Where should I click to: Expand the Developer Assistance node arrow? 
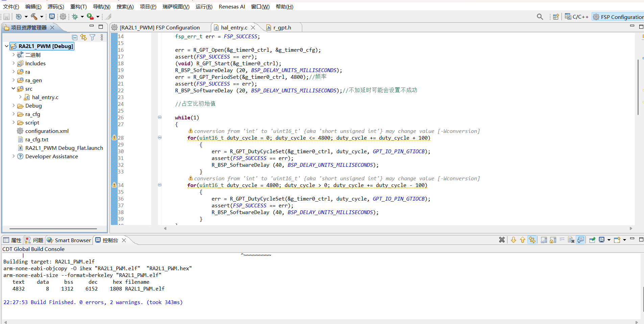[14, 156]
